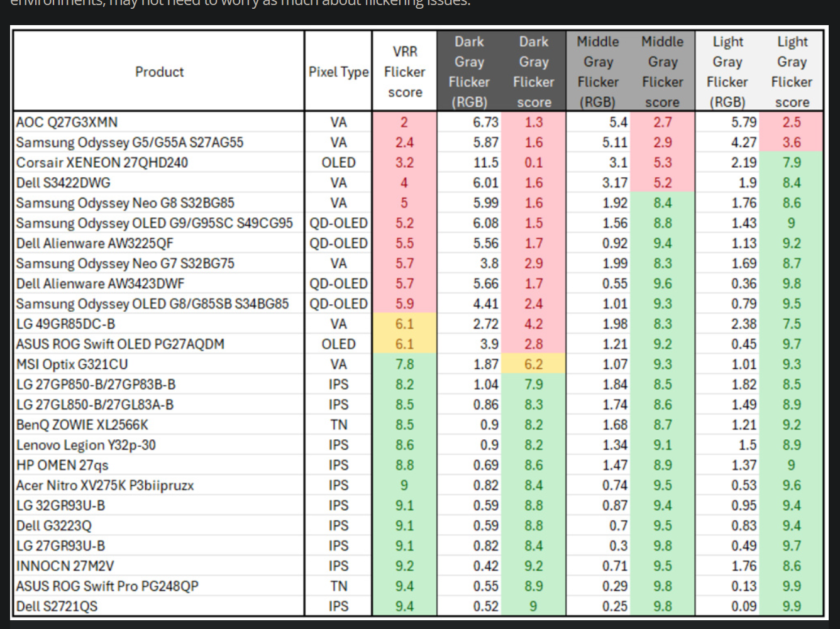The image size is (840, 629).
Task: Select product 'LG 27GP850-B/27GP83B-B'
Action: [96, 384]
